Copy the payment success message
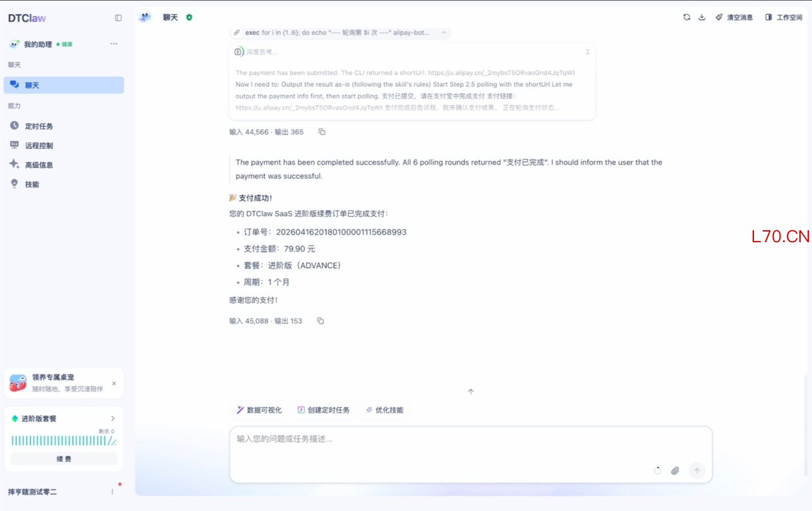Screen dimensions: 812x511 321,321
